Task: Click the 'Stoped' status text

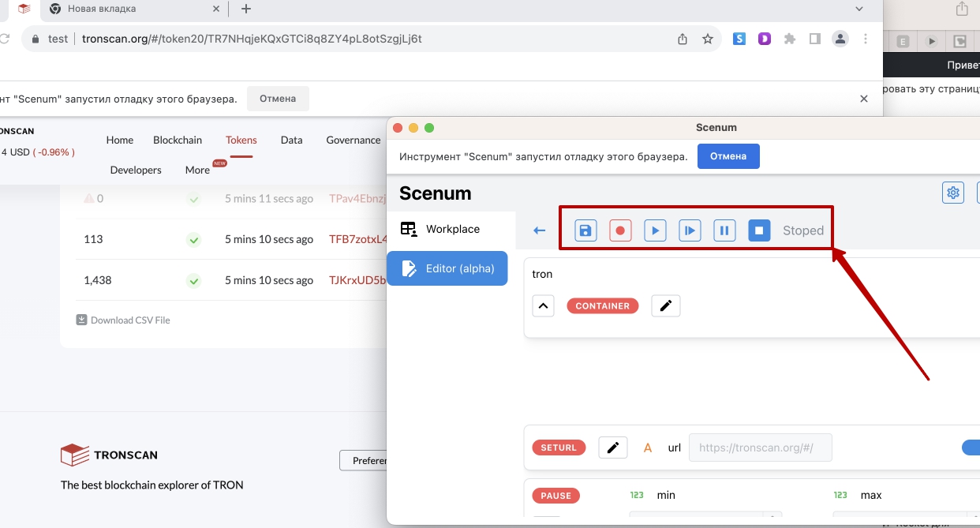Action: (803, 230)
